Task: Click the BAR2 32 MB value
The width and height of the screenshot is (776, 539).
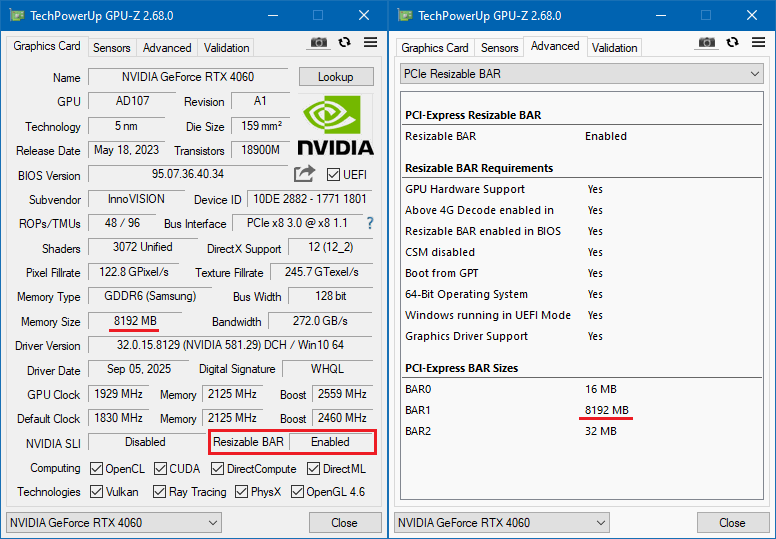Action: point(601,431)
